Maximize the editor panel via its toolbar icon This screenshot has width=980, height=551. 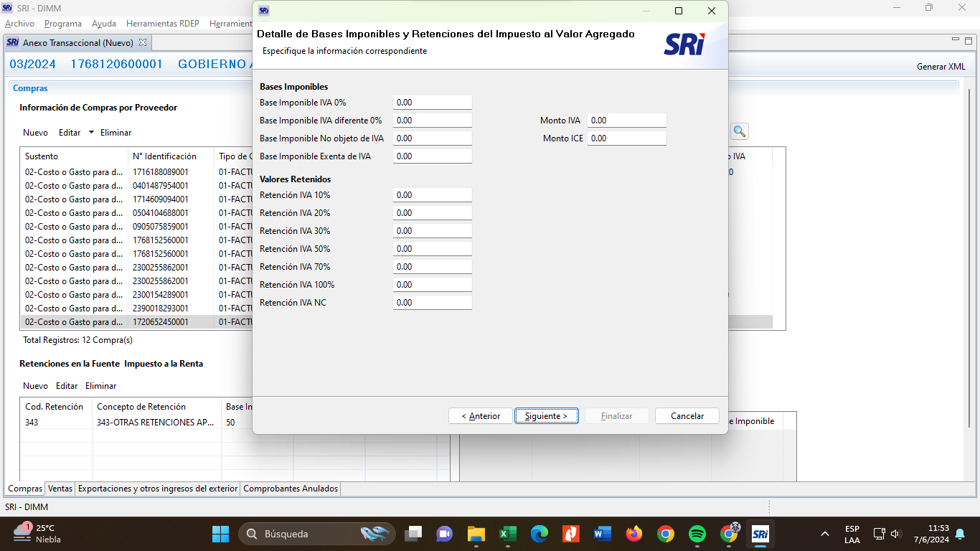[967, 40]
